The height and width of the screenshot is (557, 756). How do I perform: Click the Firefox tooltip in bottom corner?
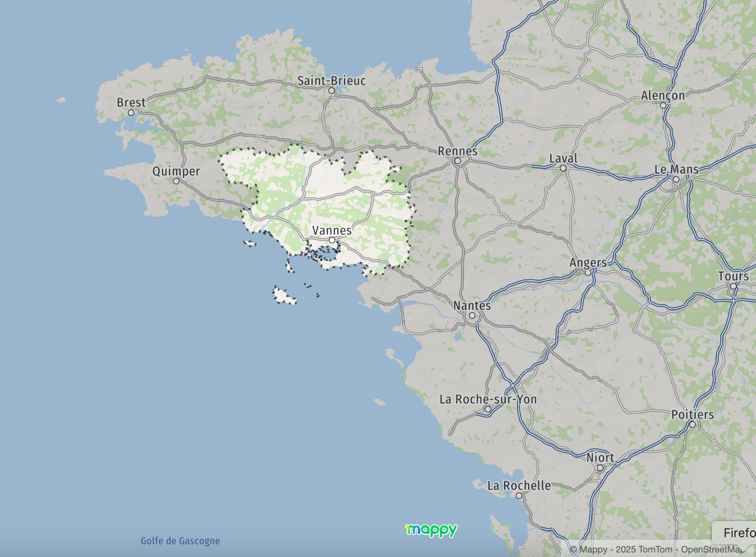pos(737,533)
